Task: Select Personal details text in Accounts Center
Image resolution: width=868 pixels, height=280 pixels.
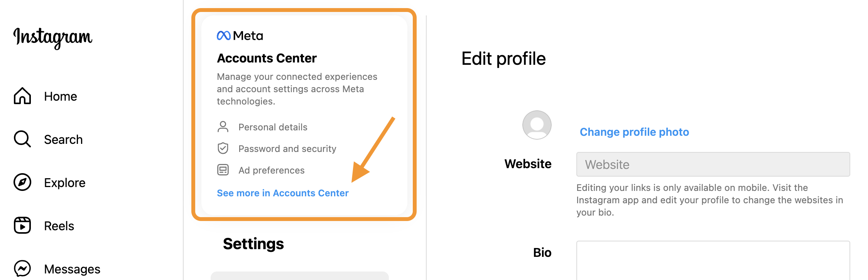Action: [273, 127]
